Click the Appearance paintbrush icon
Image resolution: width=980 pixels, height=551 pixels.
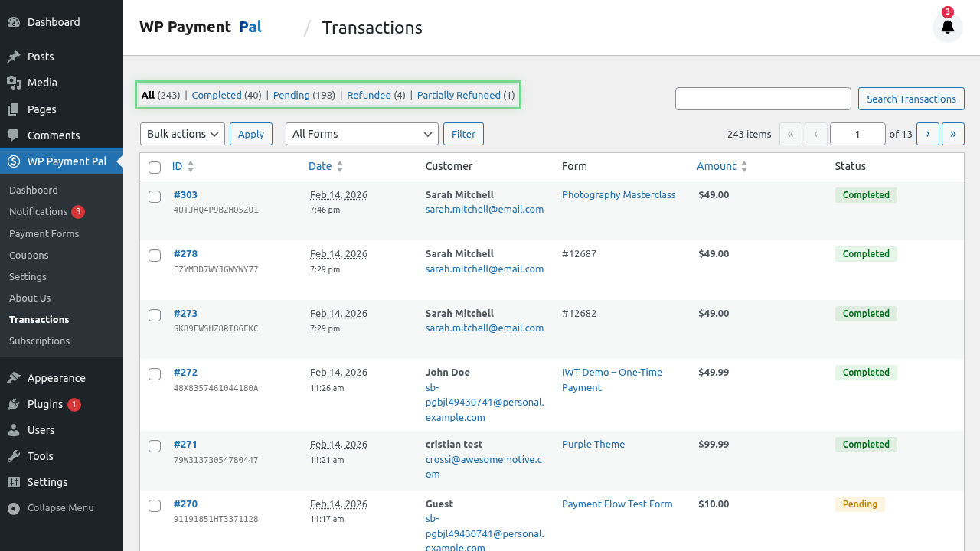(x=14, y=378)
